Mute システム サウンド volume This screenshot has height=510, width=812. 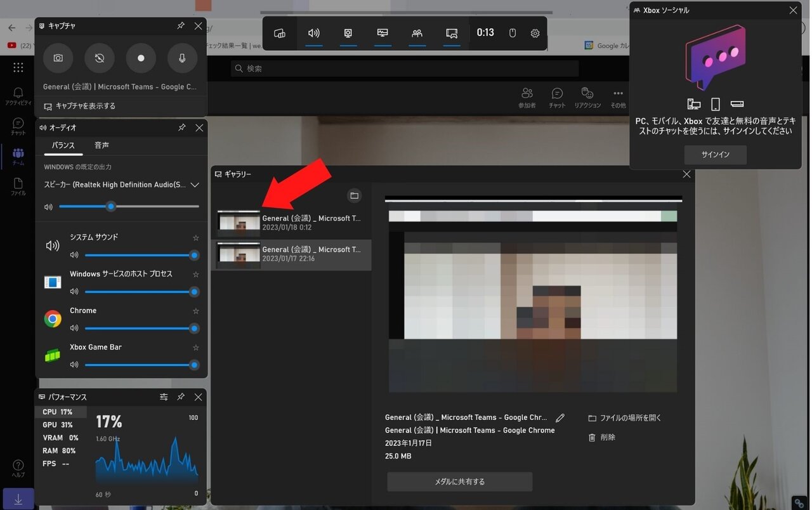(x=74, y=255)
